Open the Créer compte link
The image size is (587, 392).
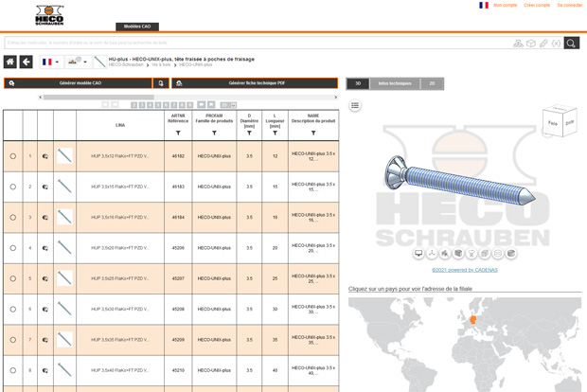537,6
